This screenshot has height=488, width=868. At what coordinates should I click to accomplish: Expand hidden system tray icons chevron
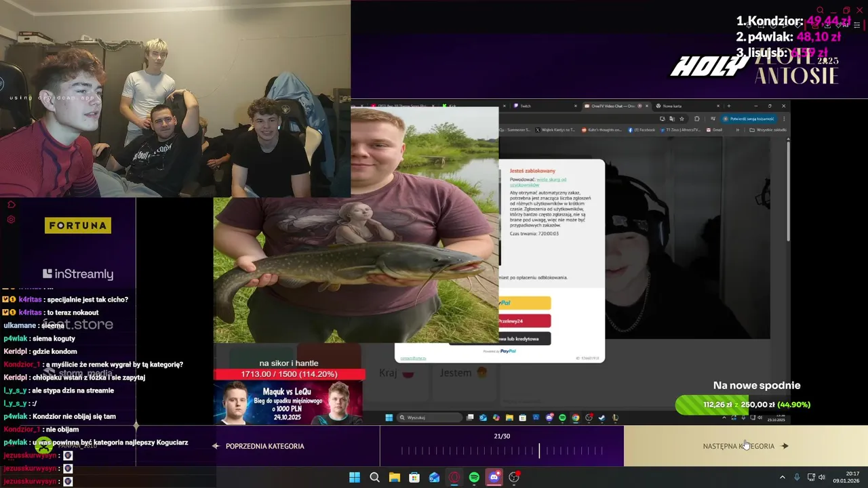[x=782, y=477]
